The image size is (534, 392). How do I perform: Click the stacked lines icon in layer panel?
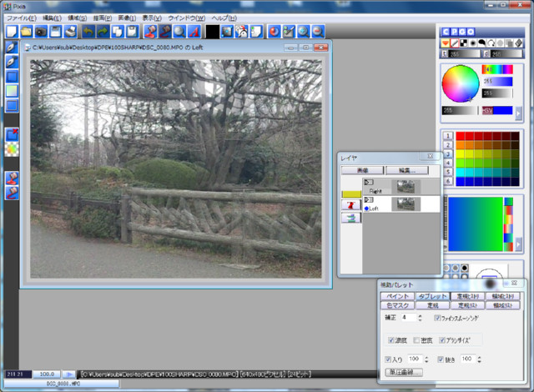pyautogui.click(x=351, y=218)
